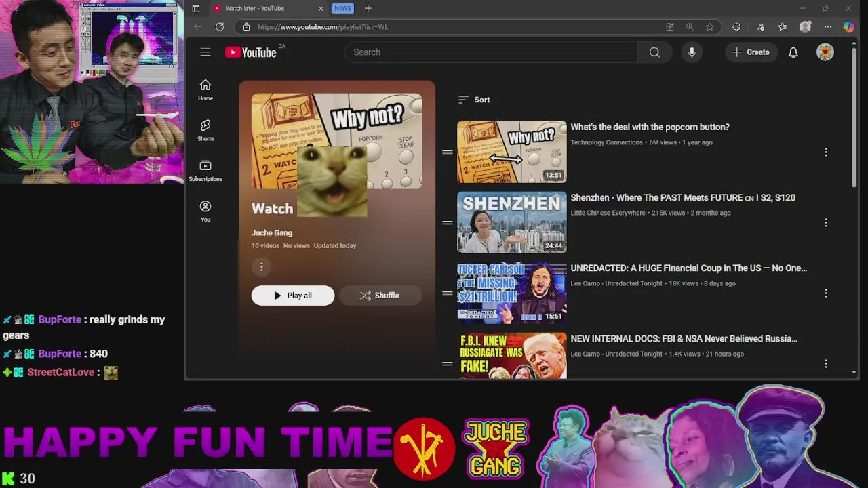Image resolution: width=868 pixels, height=488 pixels.
Task: Click the YouTube search field
Action: coord(492,52)
